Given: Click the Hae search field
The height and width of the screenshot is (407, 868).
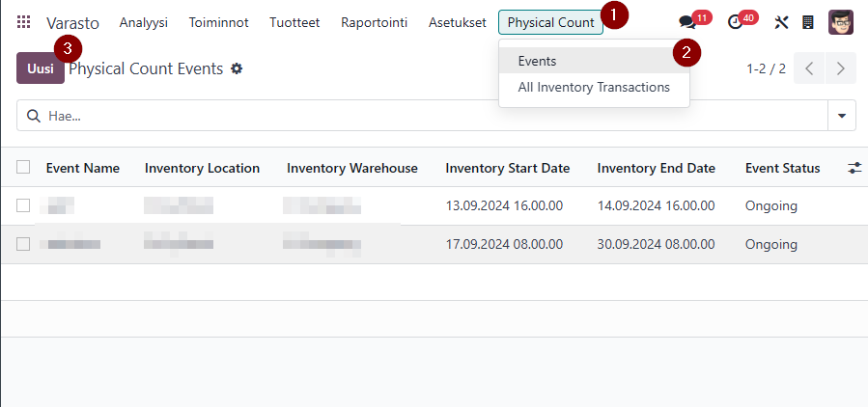Looking at the screenshot, I should (425, 116).
